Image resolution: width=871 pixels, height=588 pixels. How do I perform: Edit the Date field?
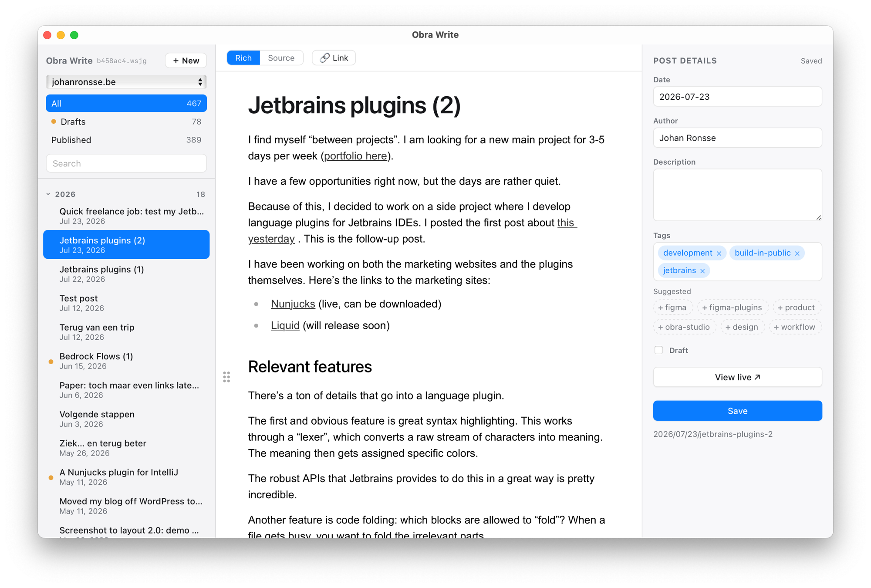click(737, 97)
